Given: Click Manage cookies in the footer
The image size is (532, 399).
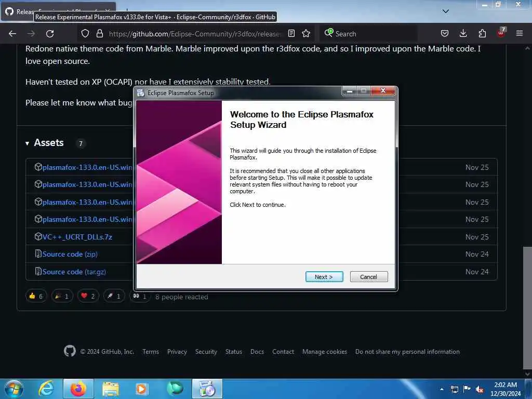Looking at the screenshot, I should tap(325, 352).
